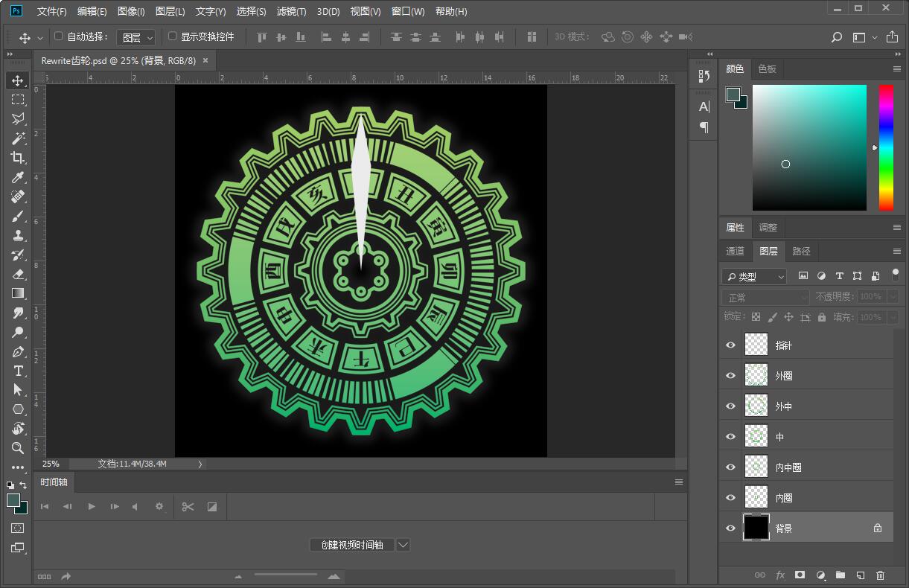
Task: Select the Healing Brush tool
Action: pos(18,196)
